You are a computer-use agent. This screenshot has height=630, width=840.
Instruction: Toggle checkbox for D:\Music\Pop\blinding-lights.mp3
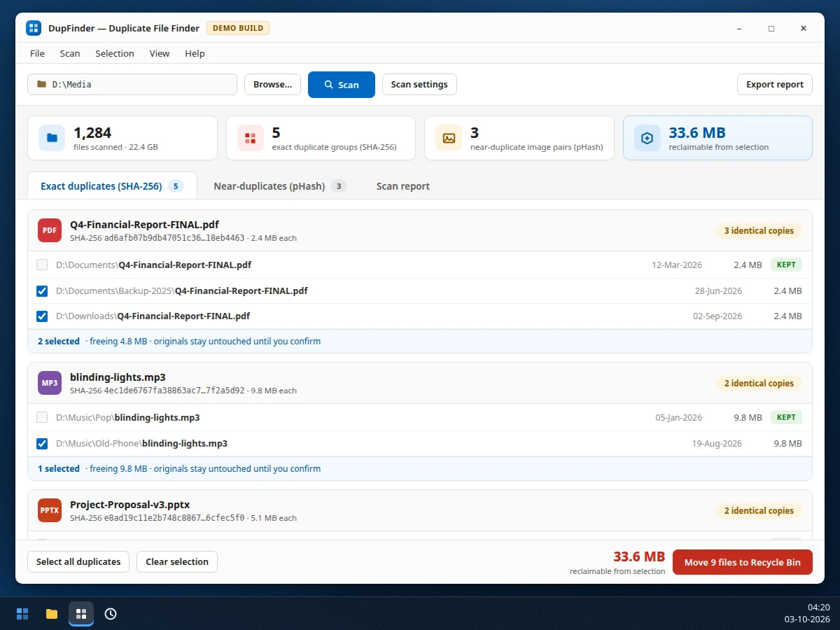click(42, 417)
